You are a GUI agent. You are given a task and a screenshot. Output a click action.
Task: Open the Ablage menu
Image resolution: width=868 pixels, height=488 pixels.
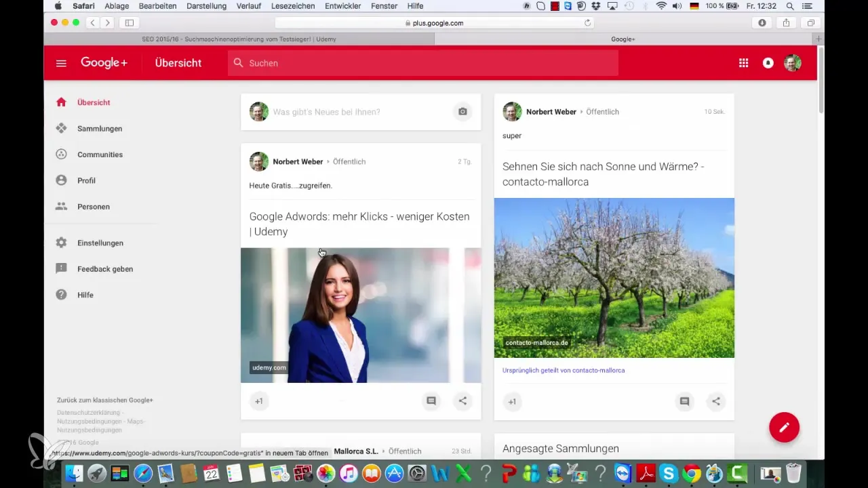[x=117, y=5]
